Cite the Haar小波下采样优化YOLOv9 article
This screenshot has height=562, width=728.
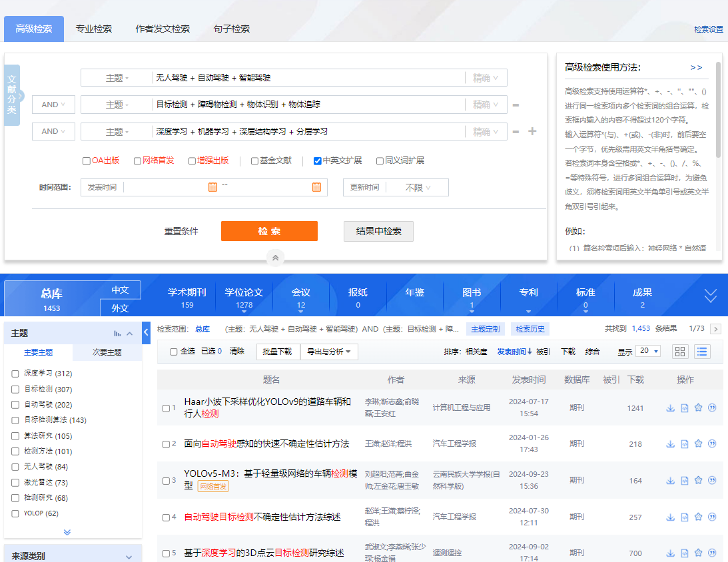click(x=712, y=408)
